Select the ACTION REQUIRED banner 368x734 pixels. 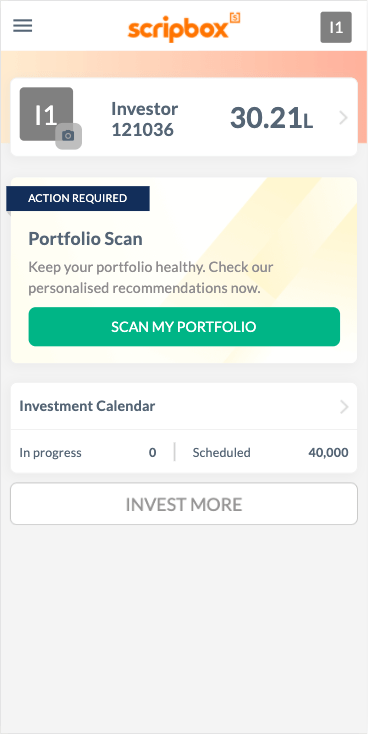pyautogui.click(x=78, y=198)
